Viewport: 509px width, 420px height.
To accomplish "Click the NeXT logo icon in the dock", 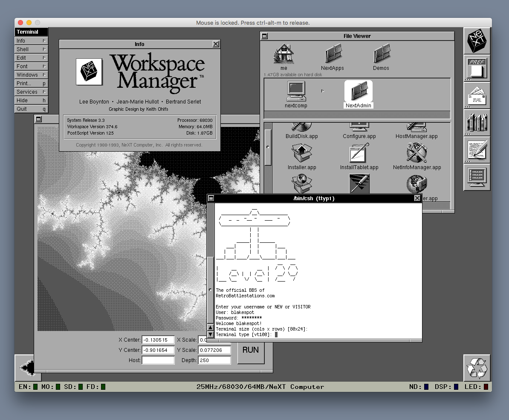I will click(x=477, y=41).
